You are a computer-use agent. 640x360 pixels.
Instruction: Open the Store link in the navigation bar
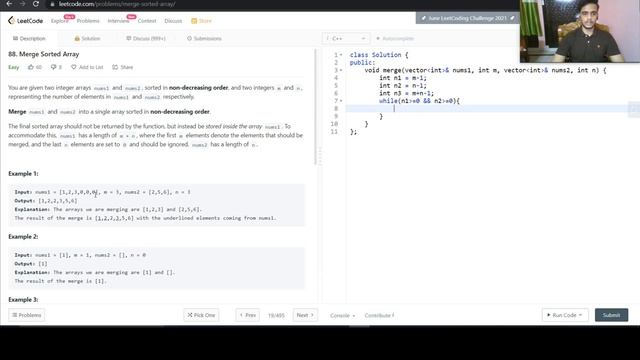pyautogui.click(x=202, y=21)
